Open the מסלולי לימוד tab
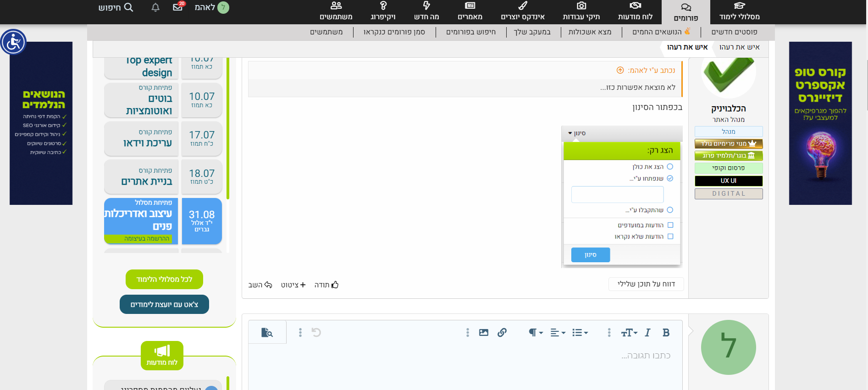The width and height of the screenshot is (868, 390). tap(740, 11)
